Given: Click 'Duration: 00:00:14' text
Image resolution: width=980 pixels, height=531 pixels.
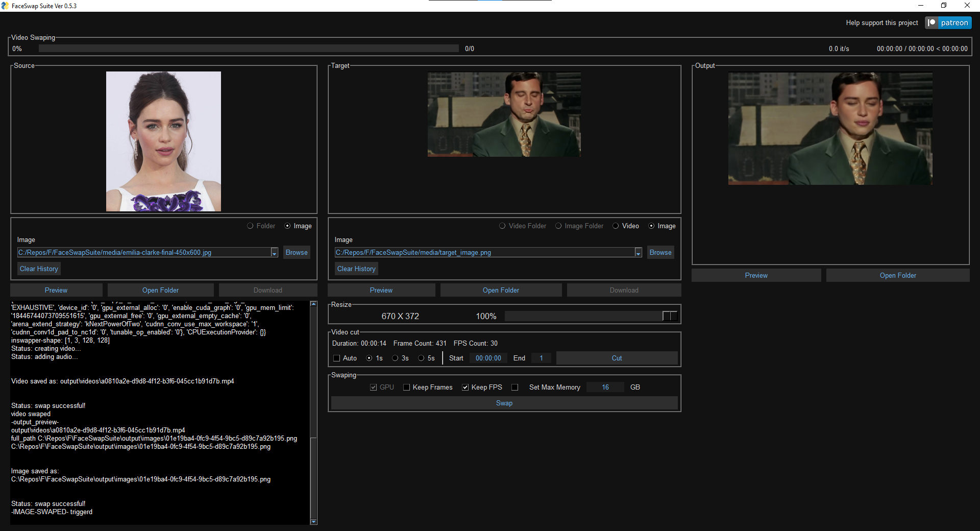Looking at the screenshot, I should pyautogui.click(x=359, y=343).
